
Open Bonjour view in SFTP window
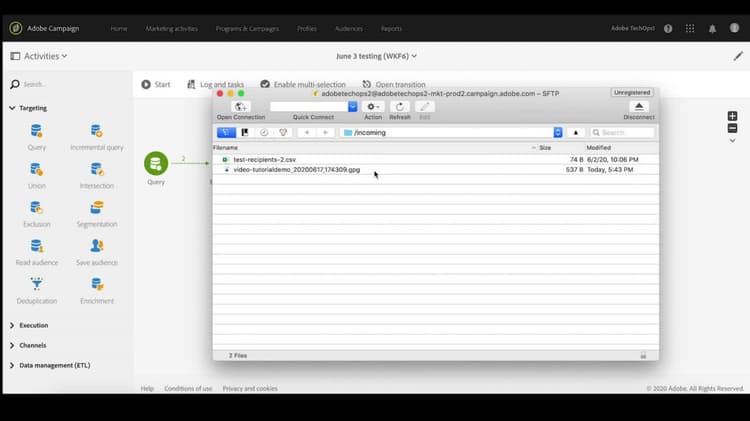(283, 133)
